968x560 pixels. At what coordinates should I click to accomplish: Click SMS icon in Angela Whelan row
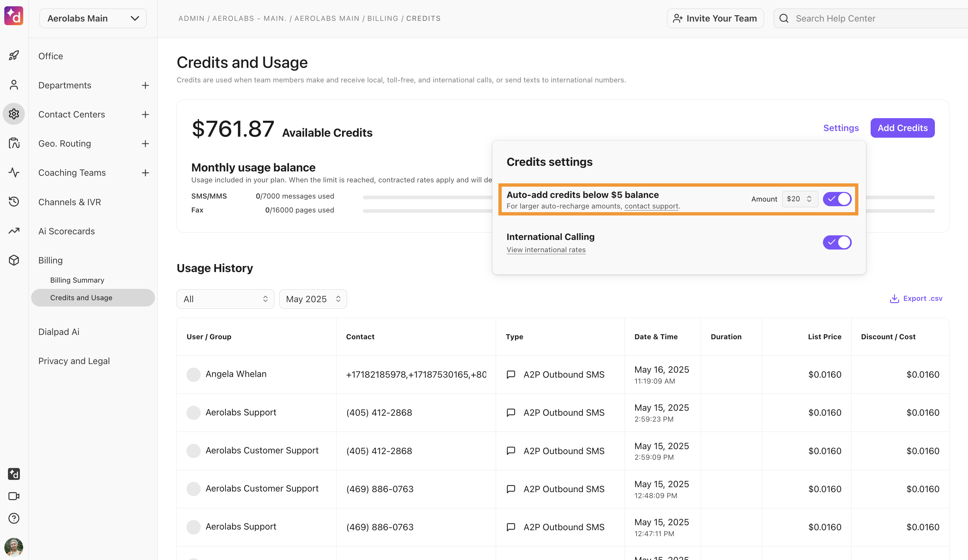511,374
